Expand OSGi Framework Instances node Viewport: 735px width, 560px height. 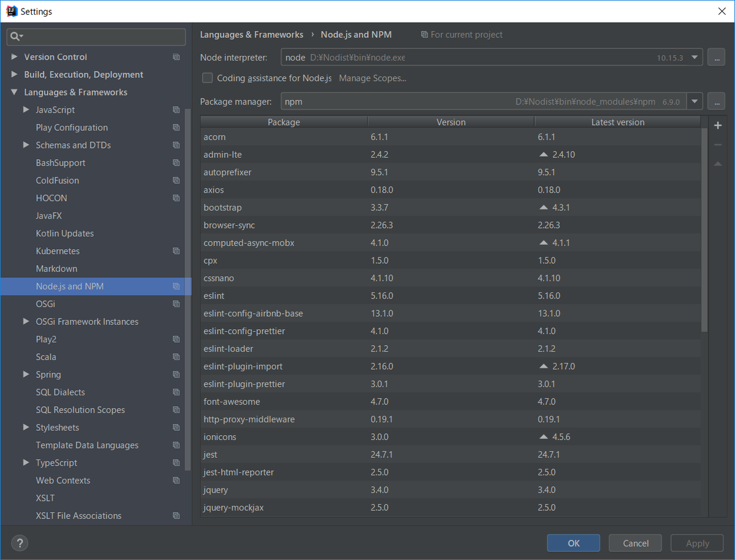pyautogui.click(x=26, y=321)
